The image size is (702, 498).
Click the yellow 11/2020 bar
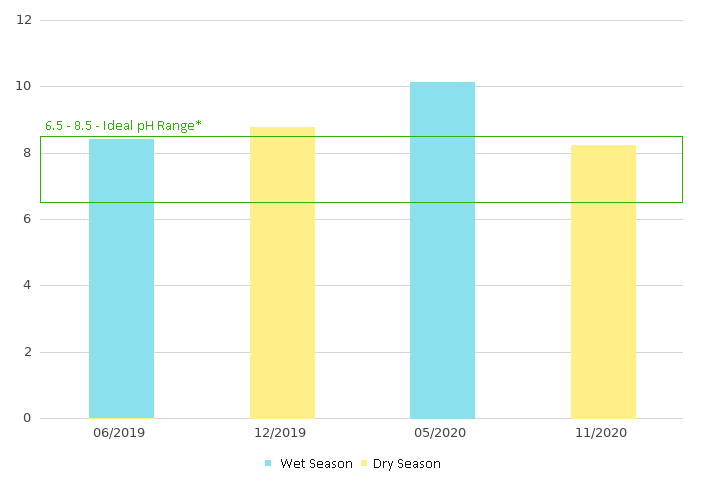pyautogui.click(x=603, y=281)
